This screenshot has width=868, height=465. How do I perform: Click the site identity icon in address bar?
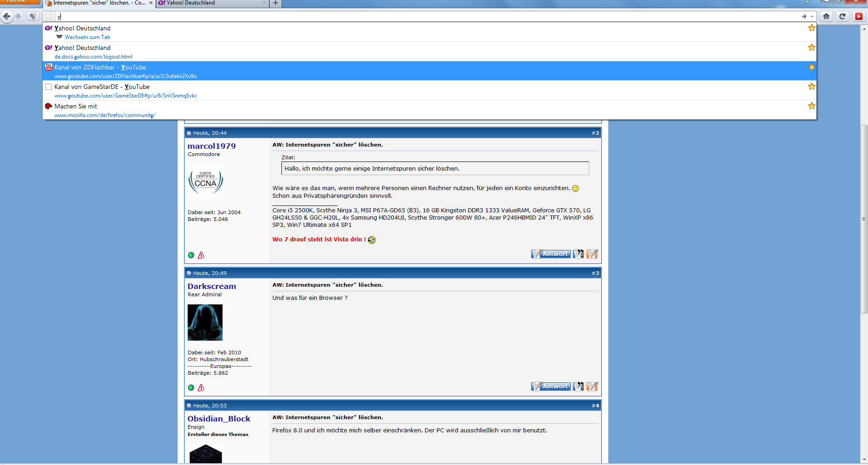point(49,17)
